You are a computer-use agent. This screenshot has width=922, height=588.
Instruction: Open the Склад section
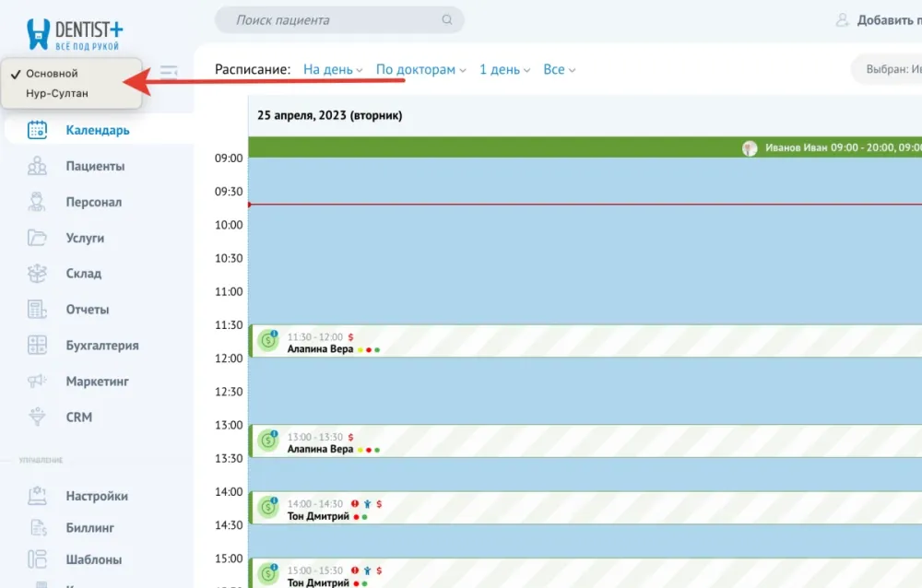coord(84,274)
